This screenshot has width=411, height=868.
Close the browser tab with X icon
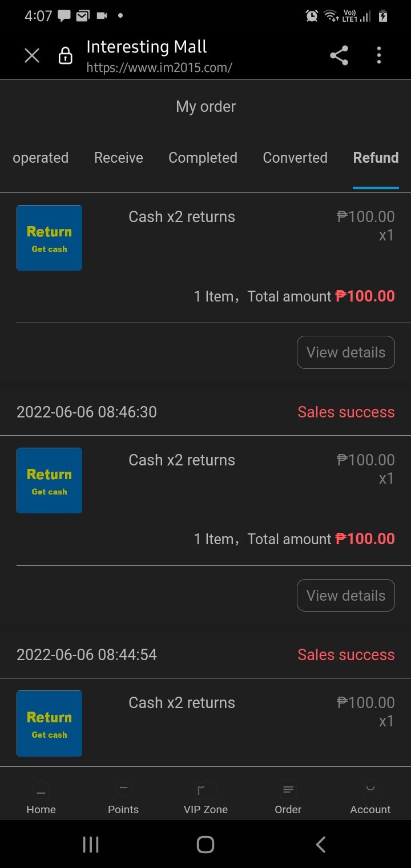pyautogui.click(x=32, y=55)
